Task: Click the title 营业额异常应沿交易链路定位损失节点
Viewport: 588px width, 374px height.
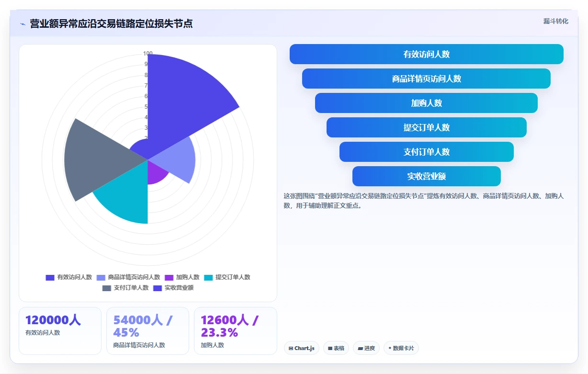Action: tap(111, 23)
